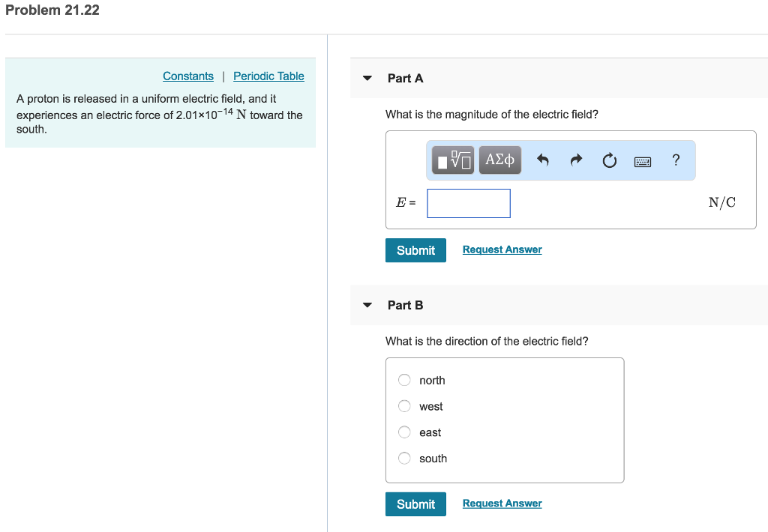Click the redo arrow in the equation toolbar
This screenshot has height=532, width=768.
click(576, 160)
